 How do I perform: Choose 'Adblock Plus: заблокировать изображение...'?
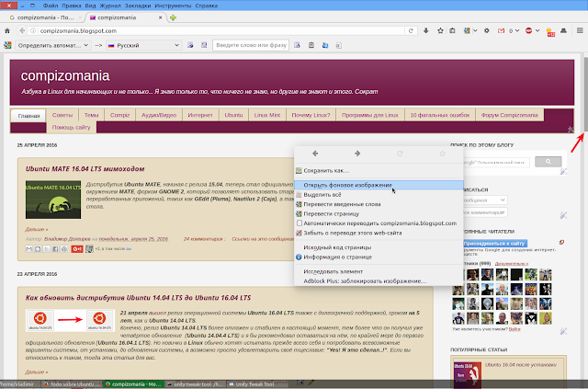(379, 280)
